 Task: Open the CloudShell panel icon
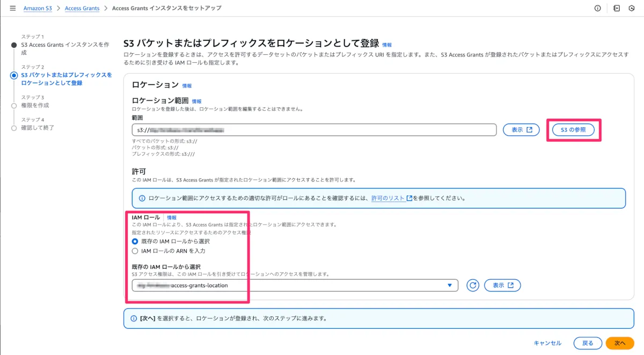(617, 8)
